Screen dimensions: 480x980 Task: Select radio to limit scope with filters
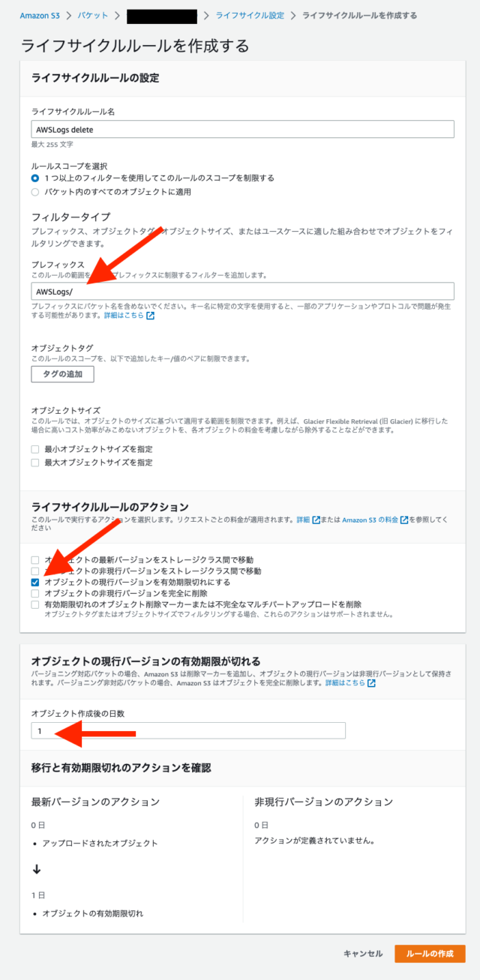(35, 178)
